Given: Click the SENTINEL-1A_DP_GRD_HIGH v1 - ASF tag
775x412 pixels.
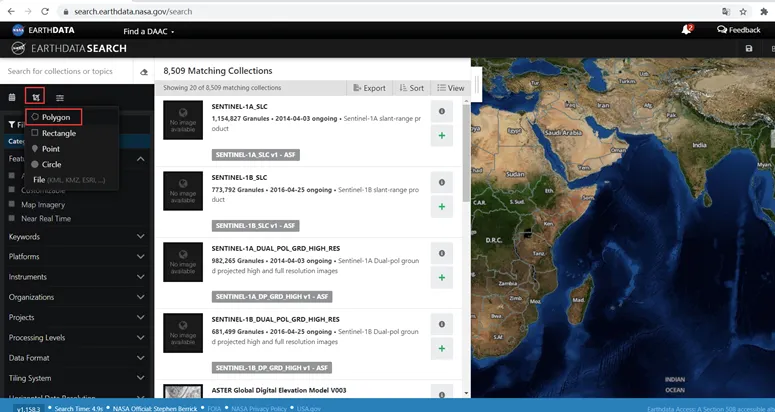Looking at the screenshot, I should coord(272,296).
